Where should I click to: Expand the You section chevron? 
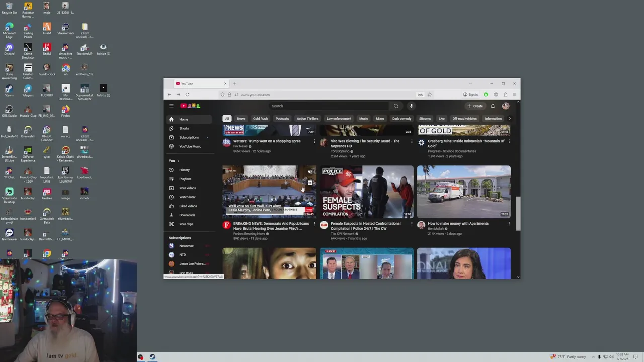[178, 161]
